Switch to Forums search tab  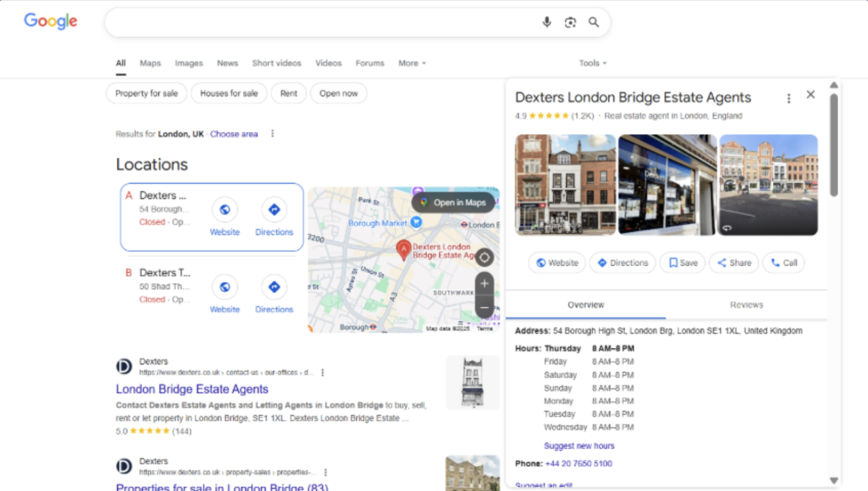pos(370,63)
